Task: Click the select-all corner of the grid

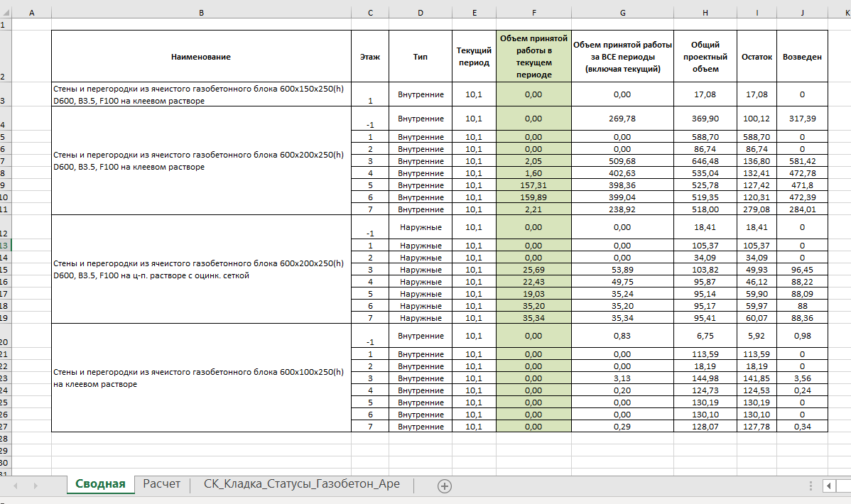Action: pyautogui.click(x=6, y=13)
